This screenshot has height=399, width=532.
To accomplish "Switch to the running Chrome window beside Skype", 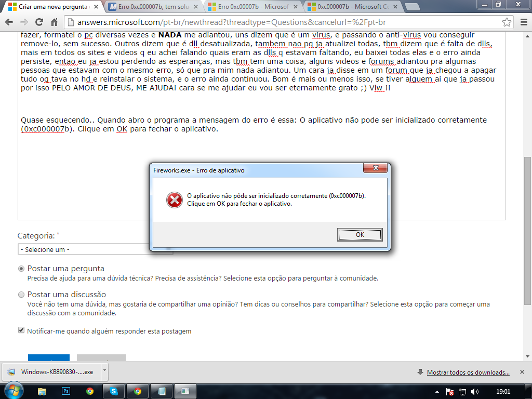I will tap(137, 392).
